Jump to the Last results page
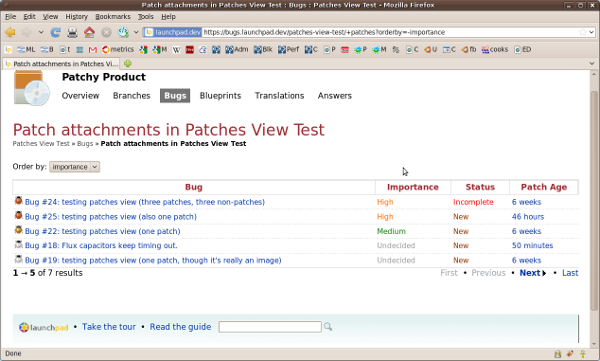 [570, 273]
